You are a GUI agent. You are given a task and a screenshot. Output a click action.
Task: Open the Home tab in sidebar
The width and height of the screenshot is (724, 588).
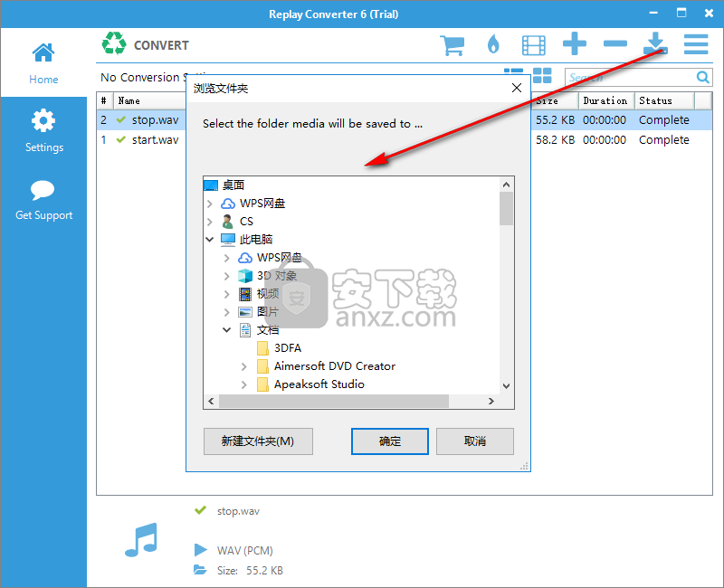point(43,63)
